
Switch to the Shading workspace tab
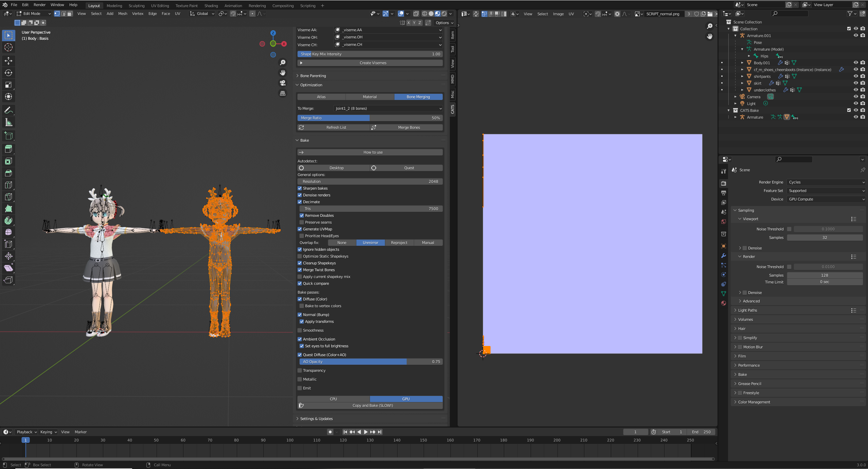211,5
